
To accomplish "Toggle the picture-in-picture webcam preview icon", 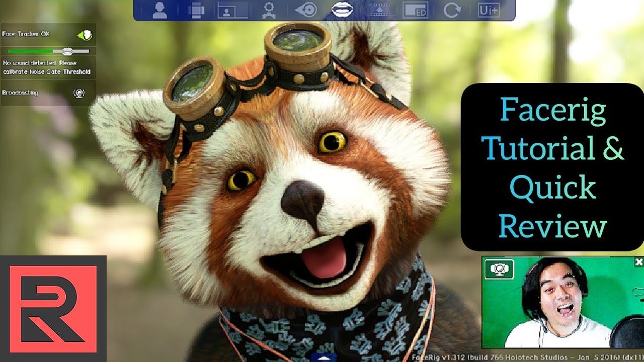I will tap(232, 10).
